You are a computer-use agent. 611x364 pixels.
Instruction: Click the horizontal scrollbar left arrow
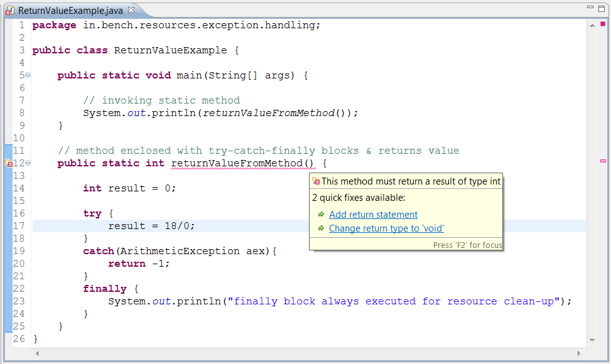coord(38,353)
